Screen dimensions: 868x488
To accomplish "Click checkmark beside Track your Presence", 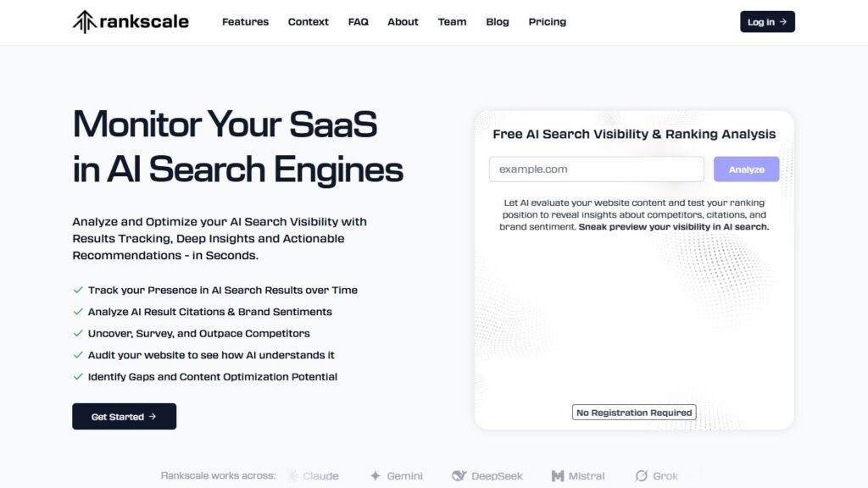I will (x=78, y=290).
